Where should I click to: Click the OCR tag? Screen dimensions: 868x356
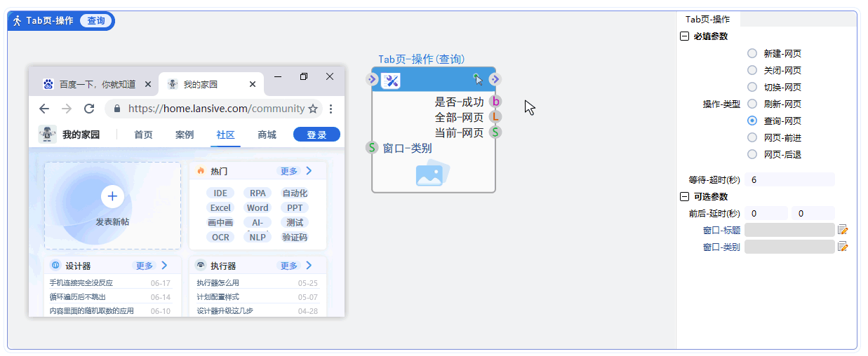tap(220, 237)
